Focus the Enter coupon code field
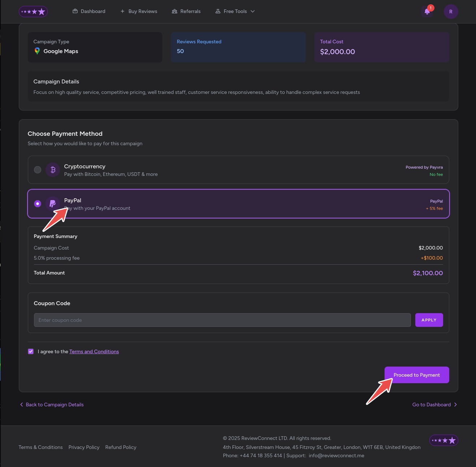476x467 pixels. tap(222, 320)
